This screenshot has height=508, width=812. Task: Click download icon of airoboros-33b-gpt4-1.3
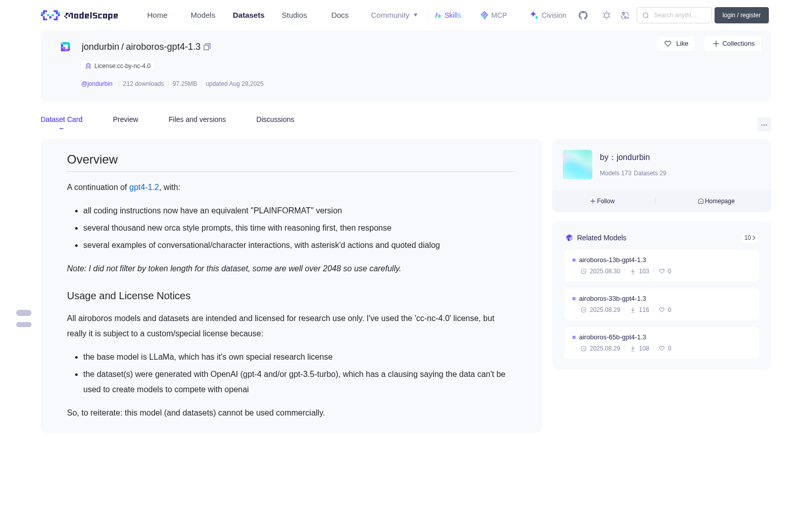point(633,310)
